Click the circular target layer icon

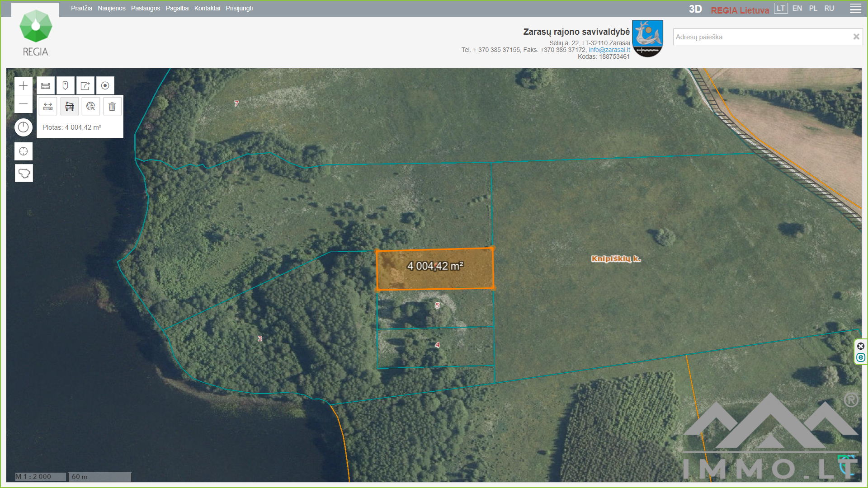click(105, 85)
